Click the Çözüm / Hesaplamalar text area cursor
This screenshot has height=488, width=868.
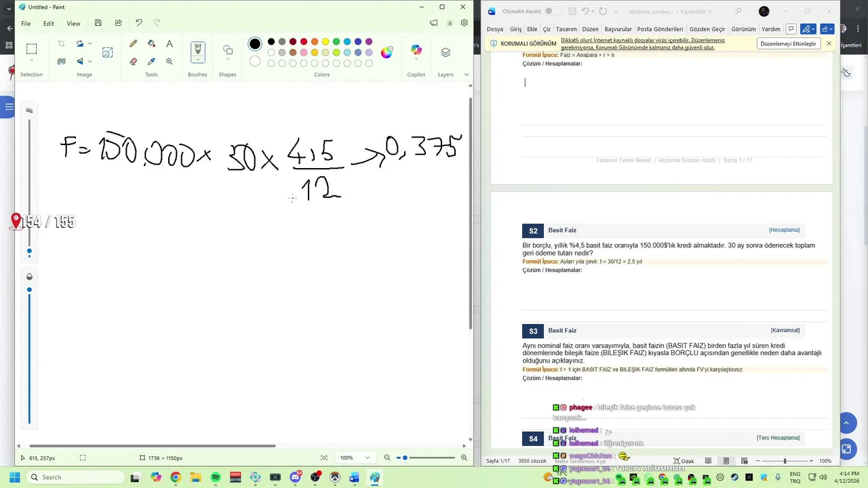(x=525, y=82)
